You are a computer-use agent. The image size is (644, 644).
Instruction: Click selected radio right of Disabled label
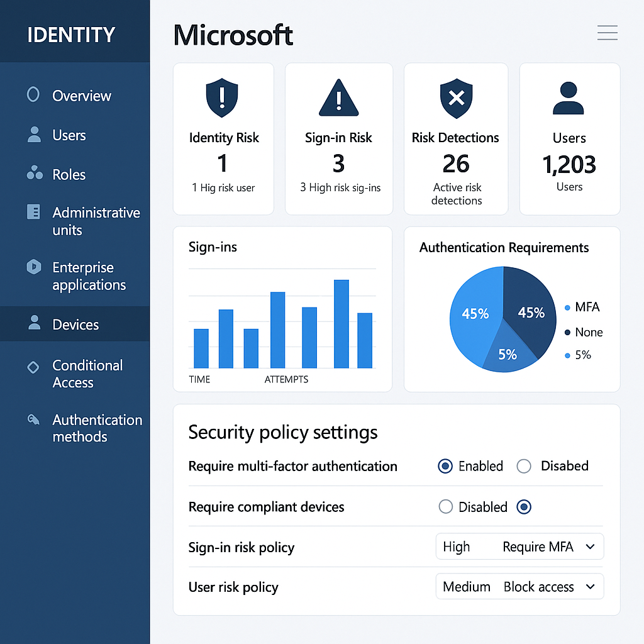[x=524, y=506]
